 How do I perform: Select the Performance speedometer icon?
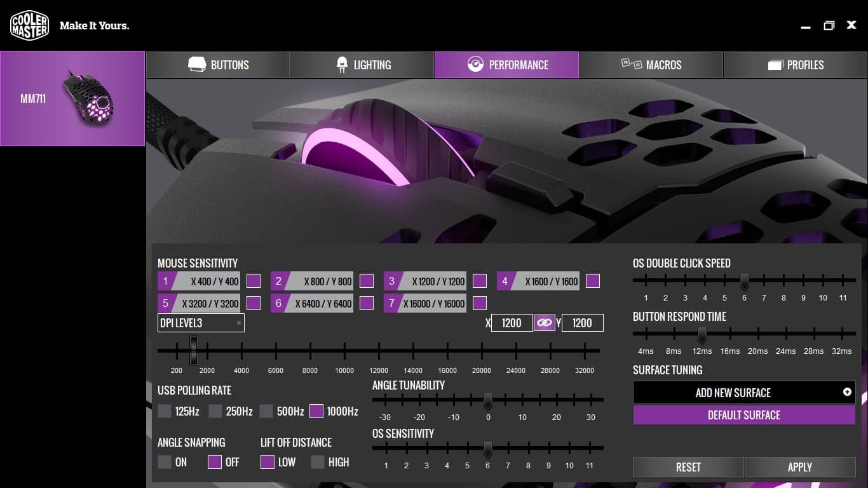[x=475, y=64]
